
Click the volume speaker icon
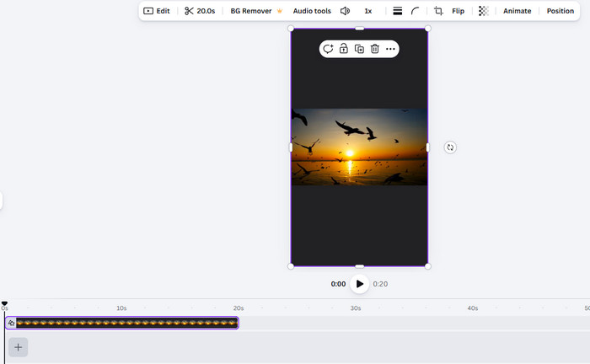coord(345,11)
